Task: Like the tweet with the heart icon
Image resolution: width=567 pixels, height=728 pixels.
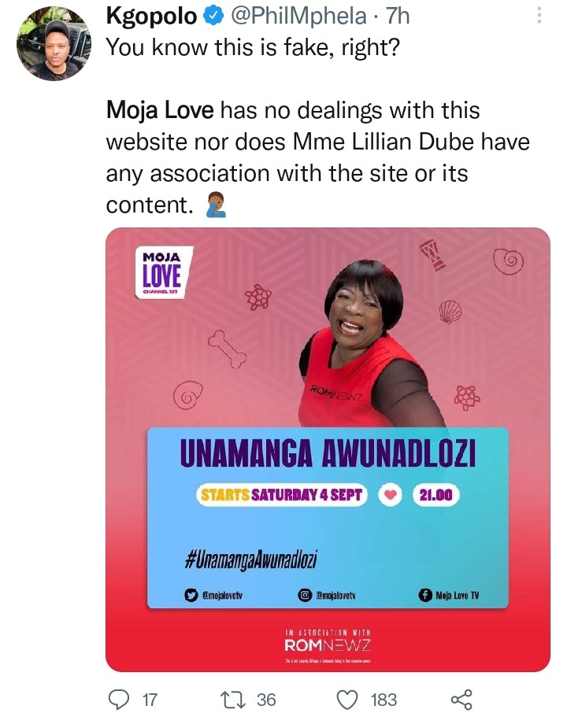Action: pyautogui.click(x=347, y=700)
